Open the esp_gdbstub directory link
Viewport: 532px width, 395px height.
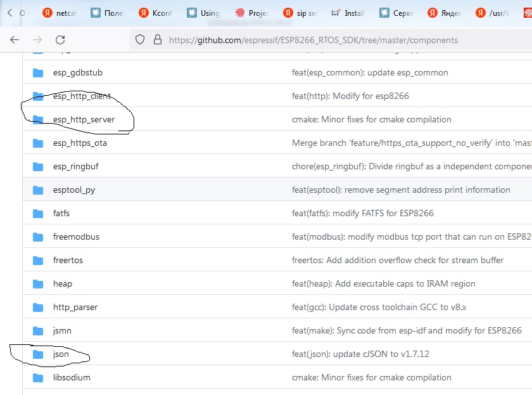coord(78,73)
